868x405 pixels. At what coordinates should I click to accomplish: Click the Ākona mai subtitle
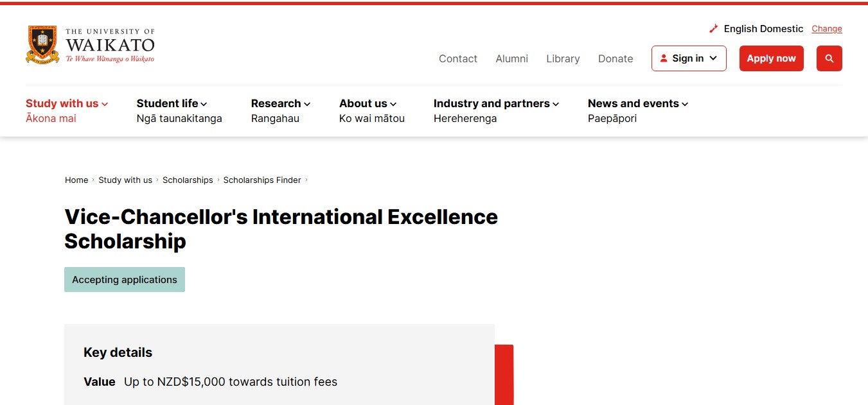51,118
